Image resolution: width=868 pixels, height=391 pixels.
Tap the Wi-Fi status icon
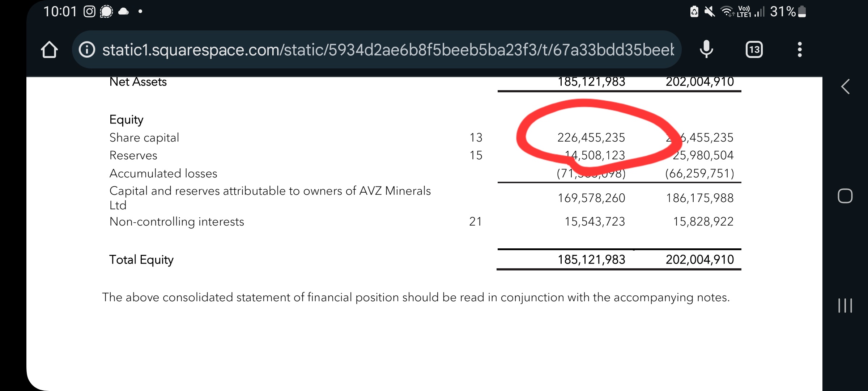click(x=727, y=12)
